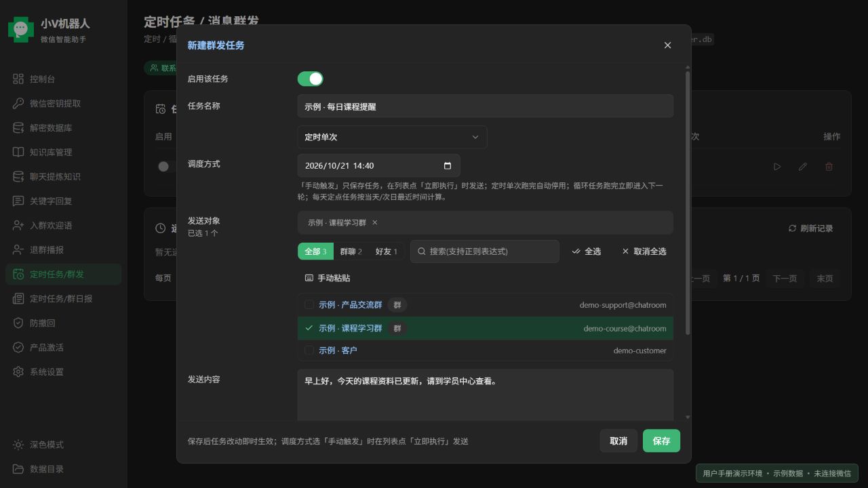Open the 定时单次 schedule dropdown
Image resolution: width=868 pixels, height=488 pixels.
pos(392,137)
